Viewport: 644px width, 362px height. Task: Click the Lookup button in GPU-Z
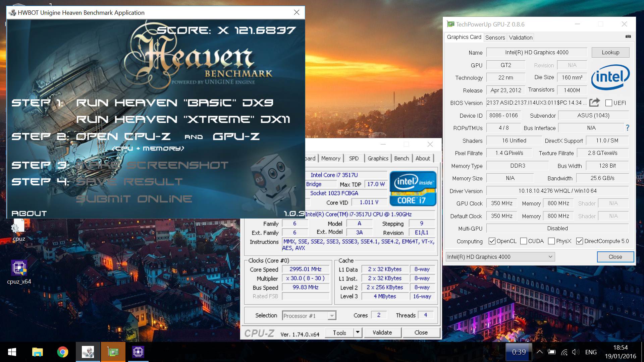(610, 52)
